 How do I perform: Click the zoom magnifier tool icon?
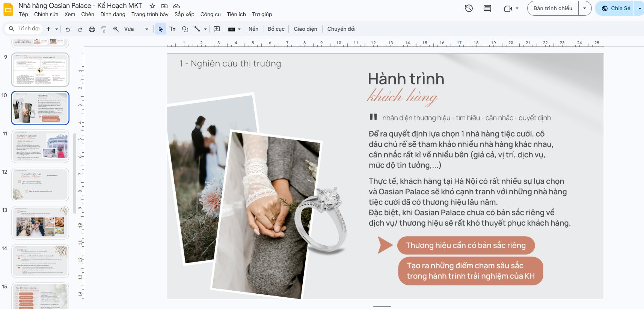pos(116,29)
